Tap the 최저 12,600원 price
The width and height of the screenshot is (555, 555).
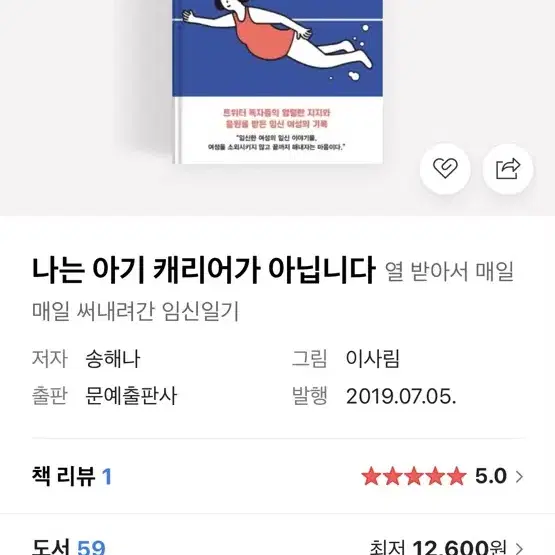[x=437, y=547]
